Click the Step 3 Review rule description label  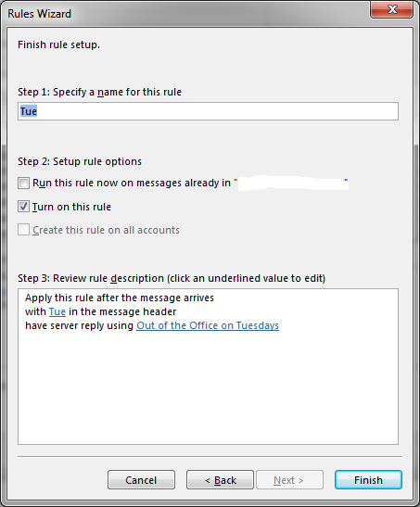172,278
